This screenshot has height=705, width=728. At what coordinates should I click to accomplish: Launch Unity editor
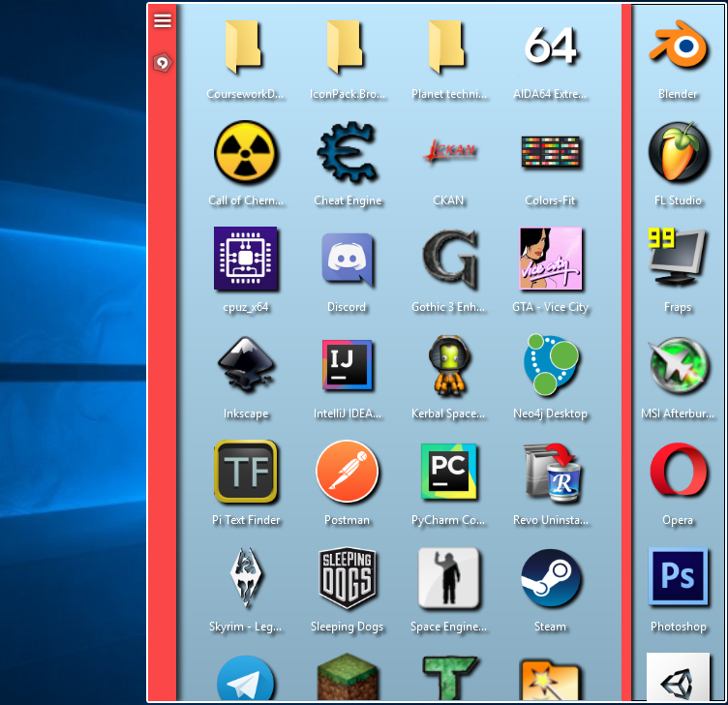(679, 677)
